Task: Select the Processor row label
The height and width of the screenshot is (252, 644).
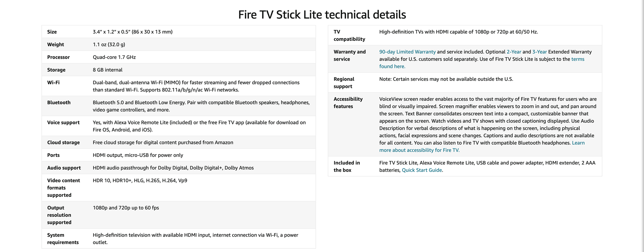Action: (x=58, y=57)
